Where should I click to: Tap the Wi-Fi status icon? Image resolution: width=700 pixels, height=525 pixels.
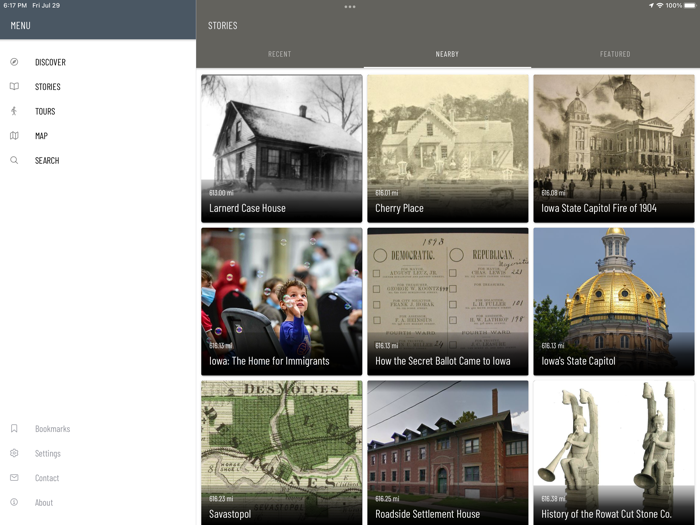pos(660,5)
